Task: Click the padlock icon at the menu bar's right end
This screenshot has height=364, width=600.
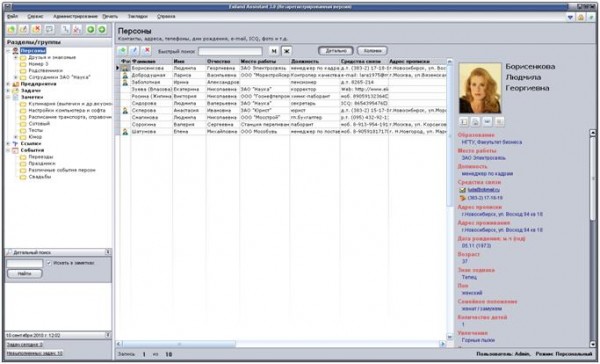Action: click(x=581, y=17)
